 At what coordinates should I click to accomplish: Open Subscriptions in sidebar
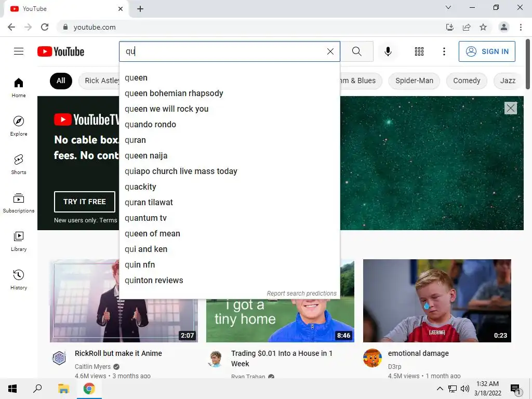[19, 203]
